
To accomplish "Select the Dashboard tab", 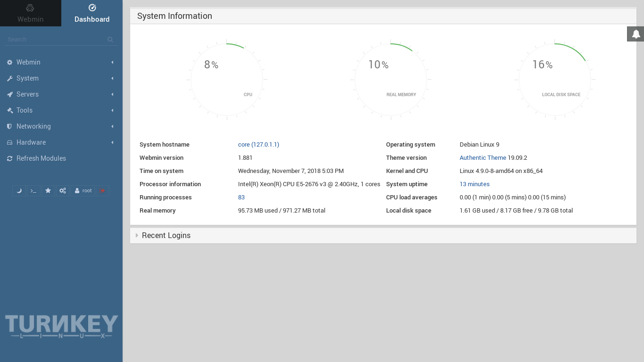I will [92, 13].
